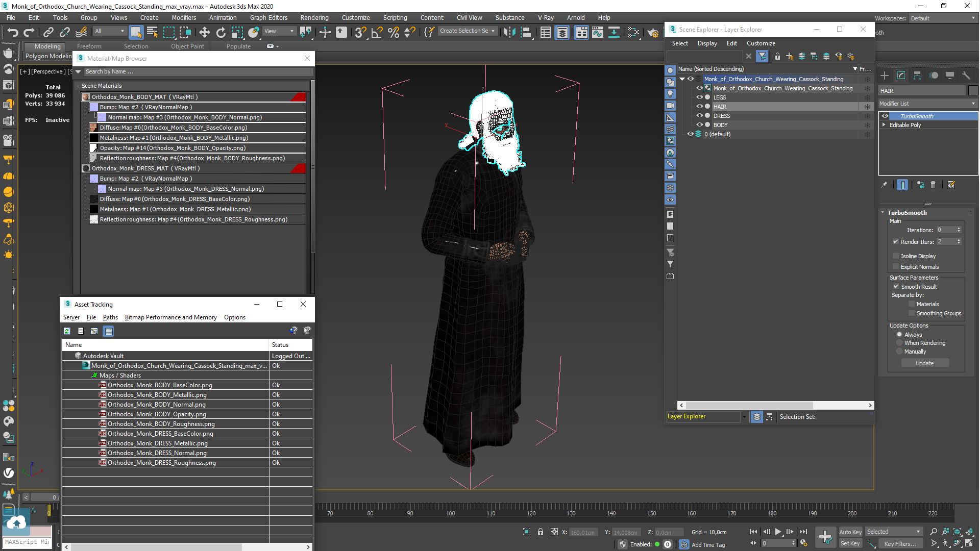
Task: Toggle Auto Key mode button
Action: (850, 532)
